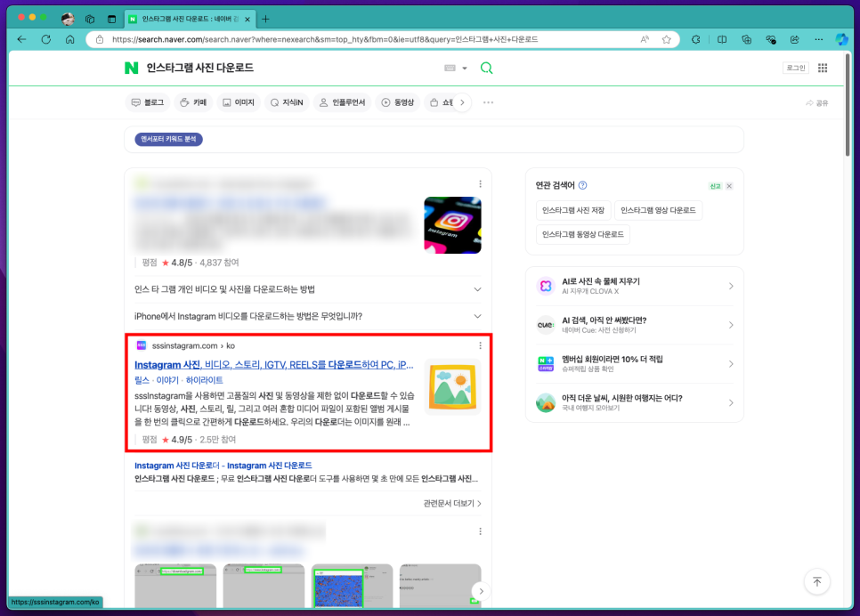Click the landscape picture thumbnail of sssinstagram
This screenshot has width=860, height=616.
coord(452,387)
